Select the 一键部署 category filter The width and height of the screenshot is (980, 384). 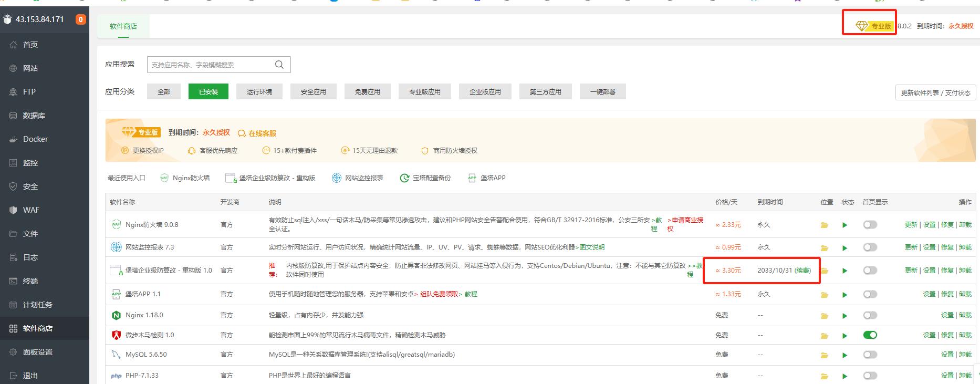(603, 91)
